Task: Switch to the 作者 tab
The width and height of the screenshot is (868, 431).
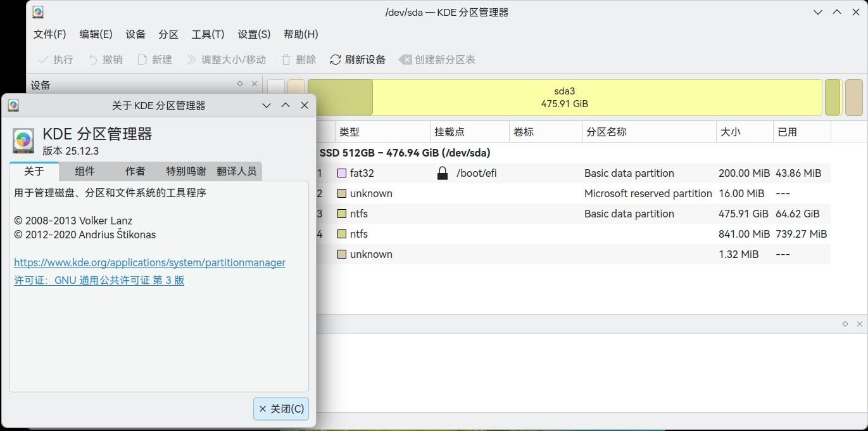Action: tap(135, 171)
